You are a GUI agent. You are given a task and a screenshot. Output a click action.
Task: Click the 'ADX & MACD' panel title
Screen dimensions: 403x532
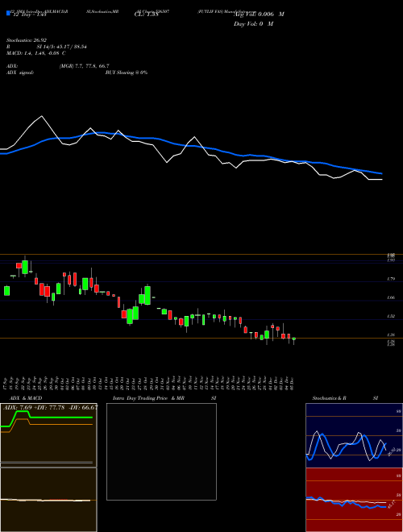point(26,398)
